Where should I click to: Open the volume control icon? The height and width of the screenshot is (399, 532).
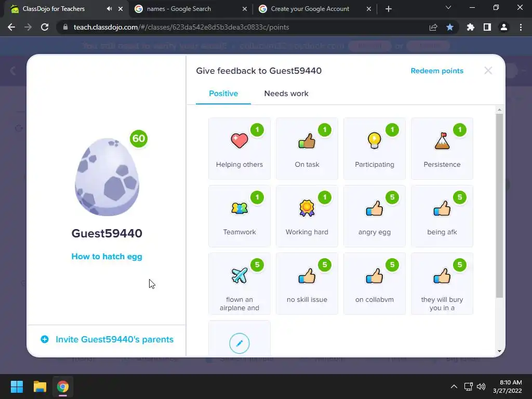point(481,387)
